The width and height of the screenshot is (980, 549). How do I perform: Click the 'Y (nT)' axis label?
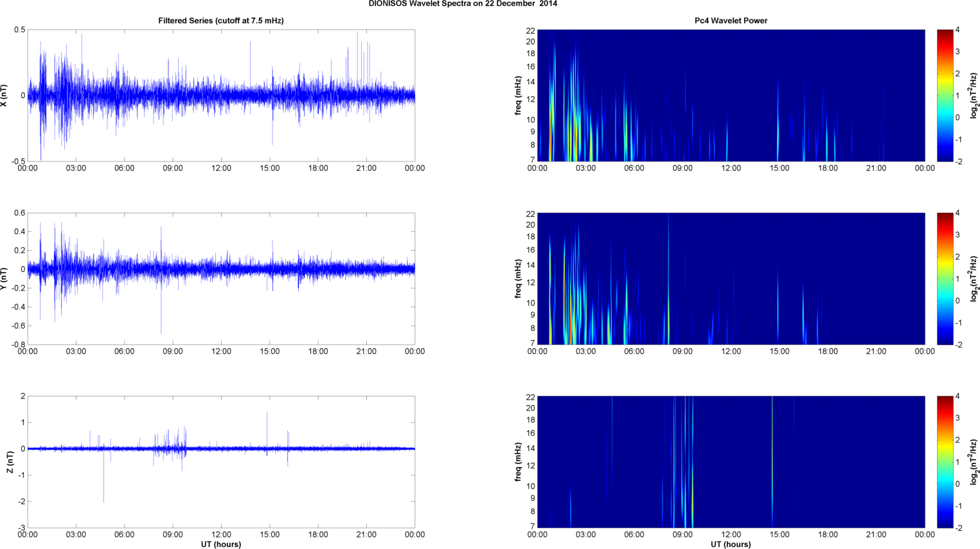pos(4,279)
